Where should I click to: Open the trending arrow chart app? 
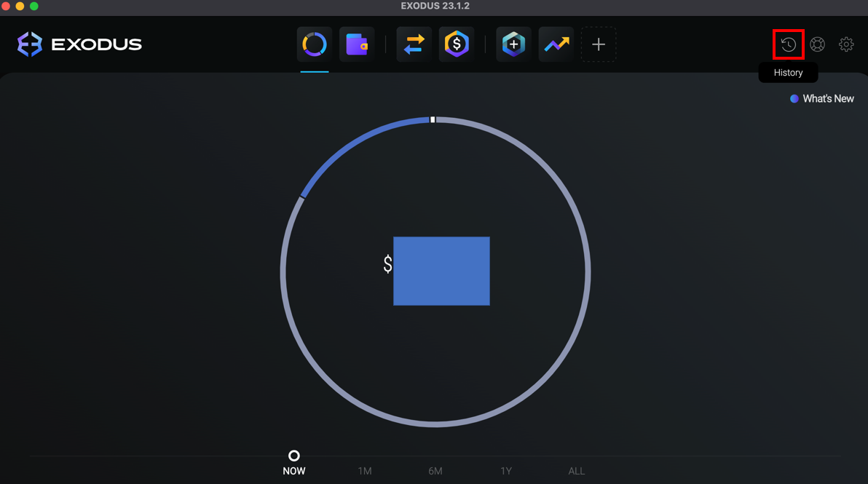click(x=556, y=44)
